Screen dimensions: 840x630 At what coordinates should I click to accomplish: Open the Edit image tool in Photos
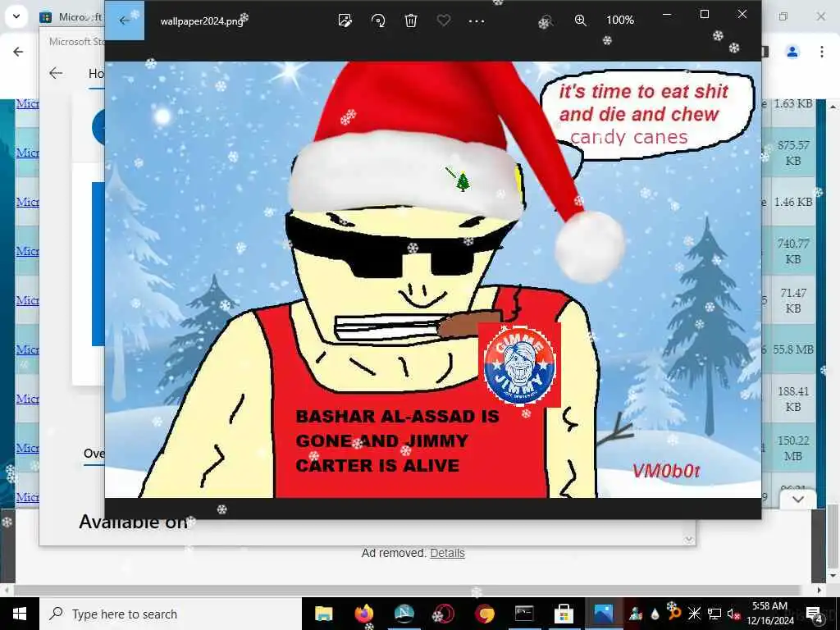(x=345, y=21)
